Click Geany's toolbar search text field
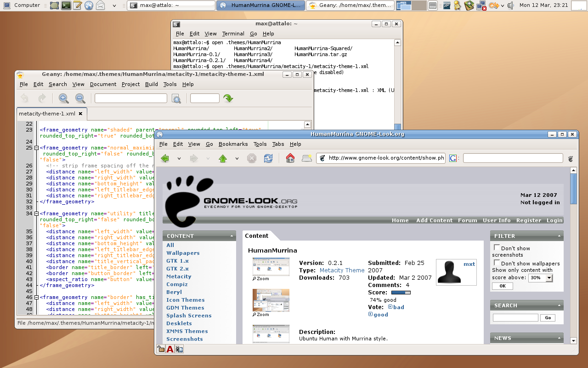The height and width of the screenshot is (368, 588). click(131, 98)
